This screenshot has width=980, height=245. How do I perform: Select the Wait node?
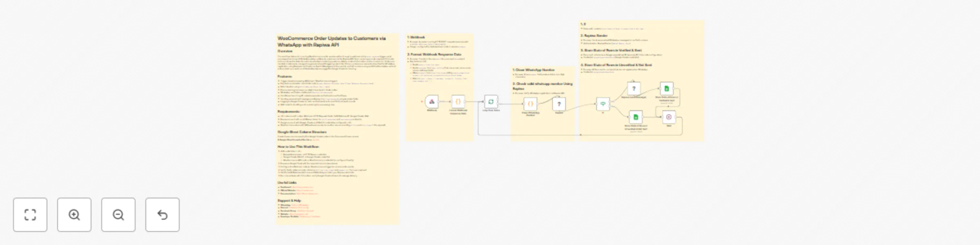click(x=669, y=117)
